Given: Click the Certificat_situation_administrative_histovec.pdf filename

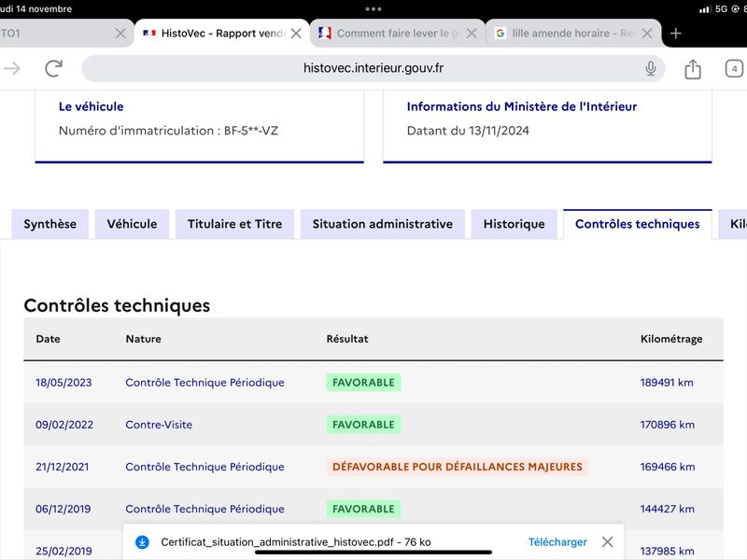Looking at the screenshot, I should [277, 542].
